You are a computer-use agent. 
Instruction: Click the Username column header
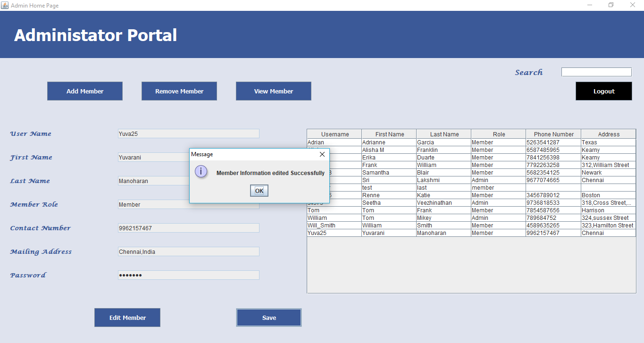(335, 134)
